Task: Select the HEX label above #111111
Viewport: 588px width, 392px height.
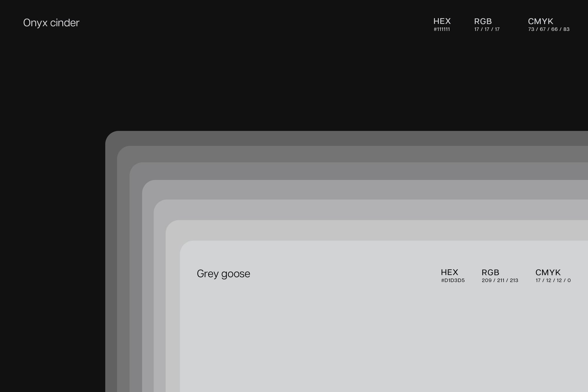Action: (442, 21)
